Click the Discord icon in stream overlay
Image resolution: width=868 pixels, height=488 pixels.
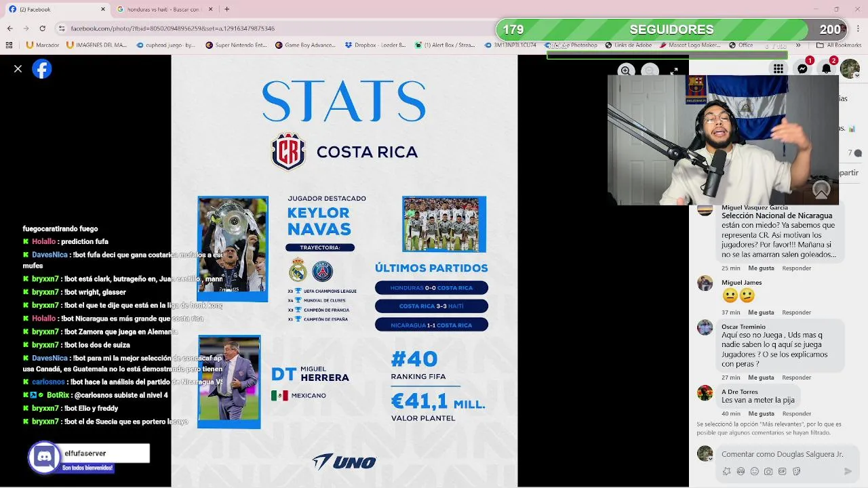point(44,457)
